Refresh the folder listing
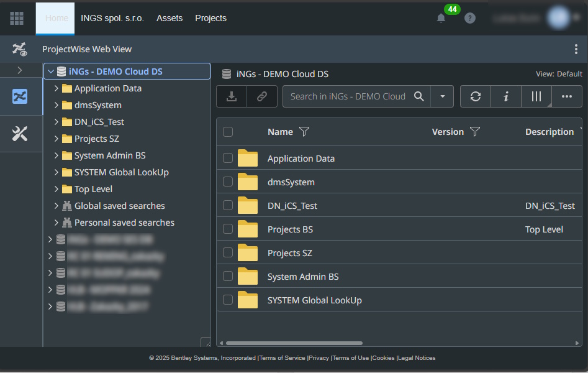Screen dimensions: 588x373 476,96
